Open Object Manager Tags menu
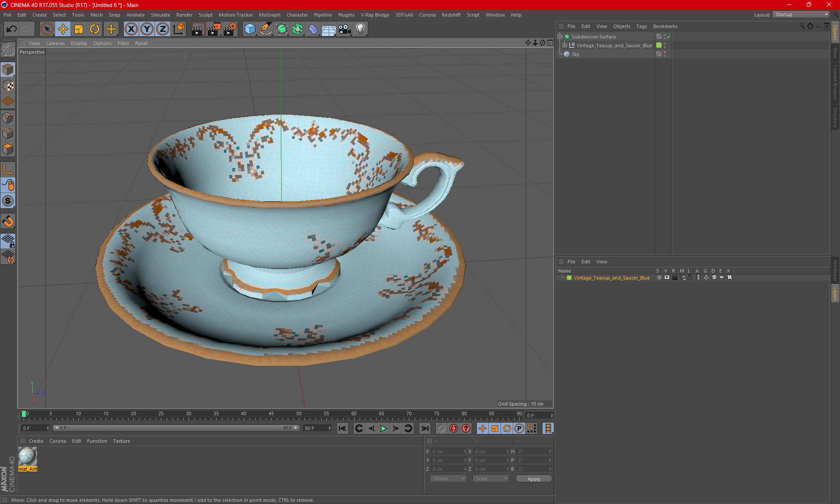 coord(641,26)
